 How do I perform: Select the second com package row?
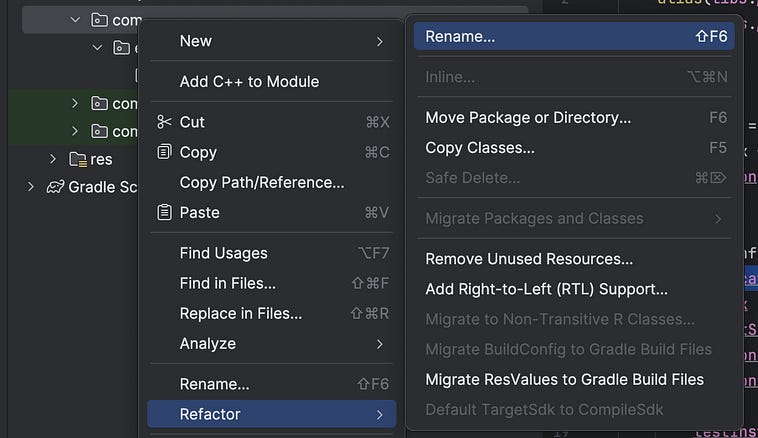[73, 103]
